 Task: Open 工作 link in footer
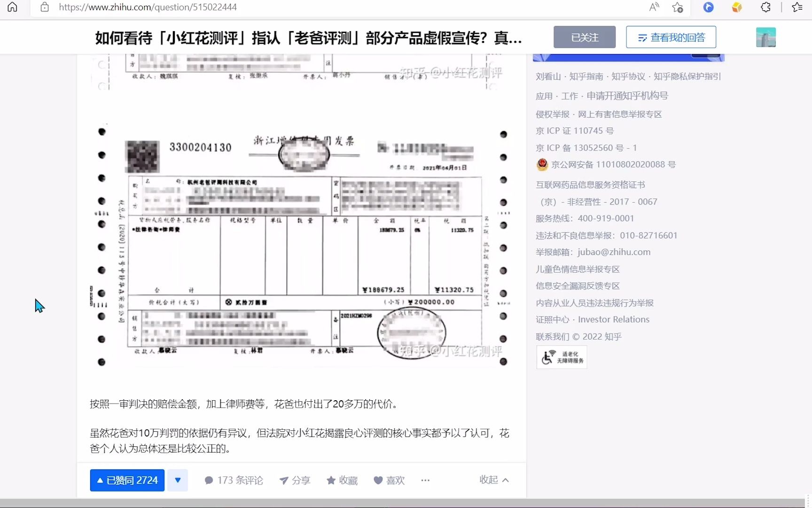point(570,96)
